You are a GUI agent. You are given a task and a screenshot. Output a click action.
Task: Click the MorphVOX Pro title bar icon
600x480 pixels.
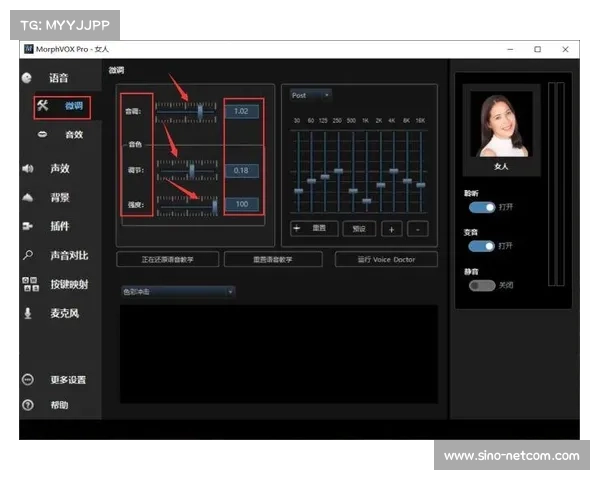click(29, 49)
